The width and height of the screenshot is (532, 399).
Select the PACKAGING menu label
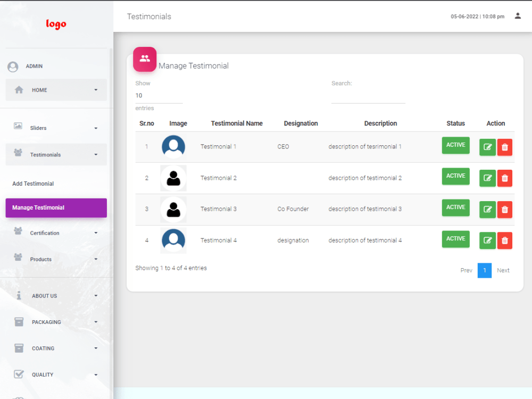[46, 322]
